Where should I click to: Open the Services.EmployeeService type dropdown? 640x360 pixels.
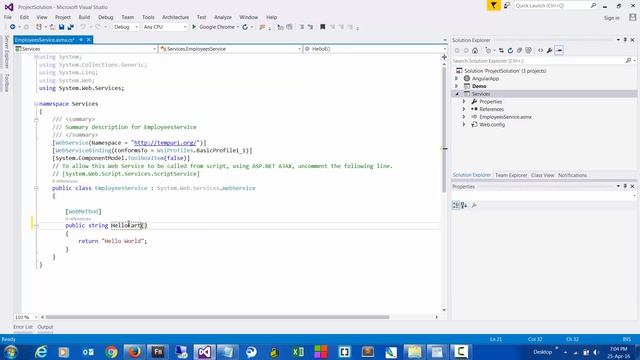[x=231, y=49]
